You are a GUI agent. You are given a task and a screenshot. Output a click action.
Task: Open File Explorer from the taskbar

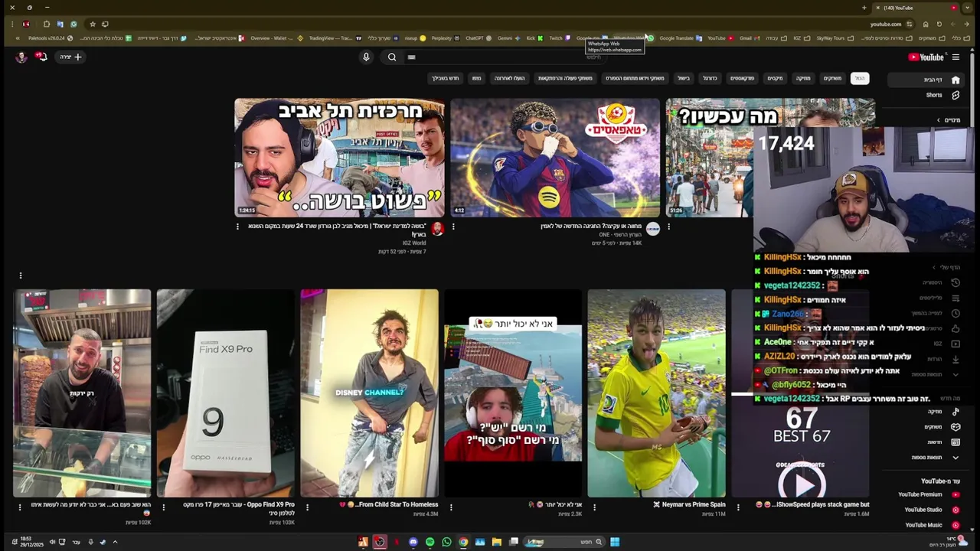(x=497, y=542)
